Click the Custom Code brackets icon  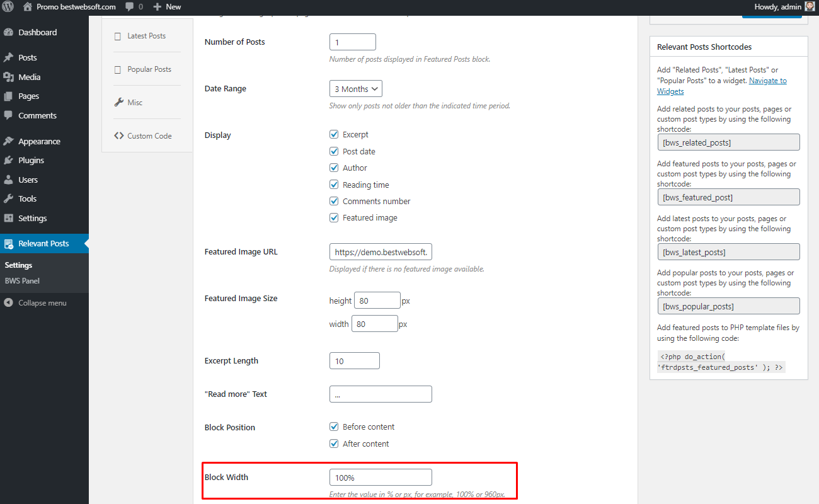click(118, 135)
